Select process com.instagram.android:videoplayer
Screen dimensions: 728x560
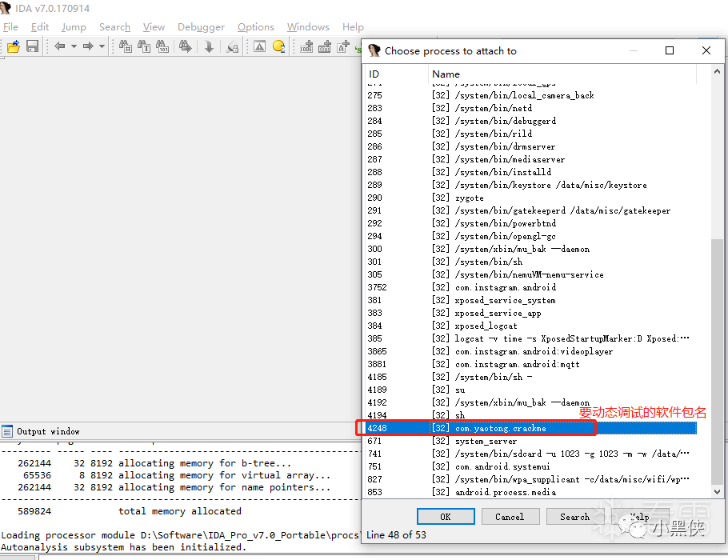click(x=531, y=351)
